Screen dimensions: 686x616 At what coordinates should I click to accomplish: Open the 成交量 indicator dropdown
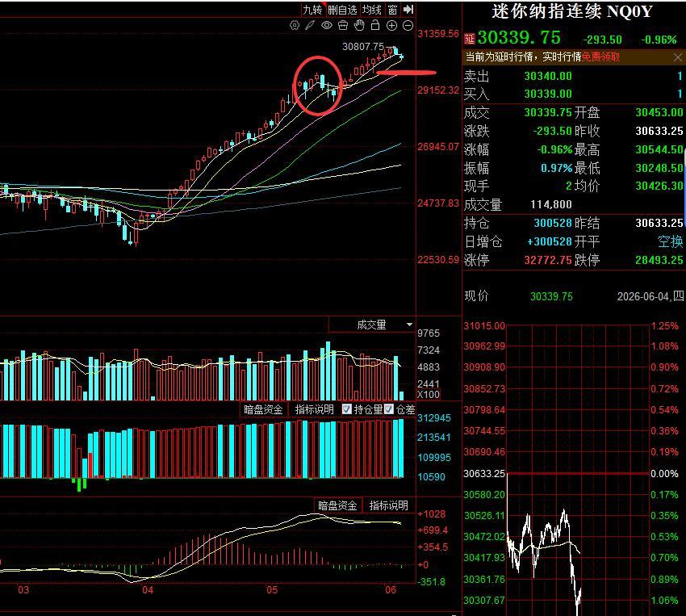coord(371,325)
